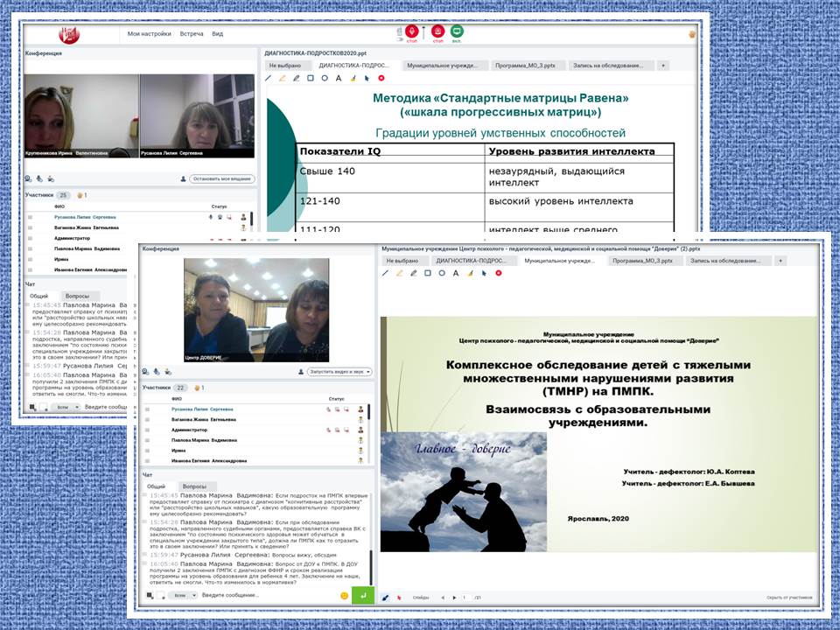Click the red logo in upper window
The height and width of the screenshot is (630, 840).
pos(69,35)
